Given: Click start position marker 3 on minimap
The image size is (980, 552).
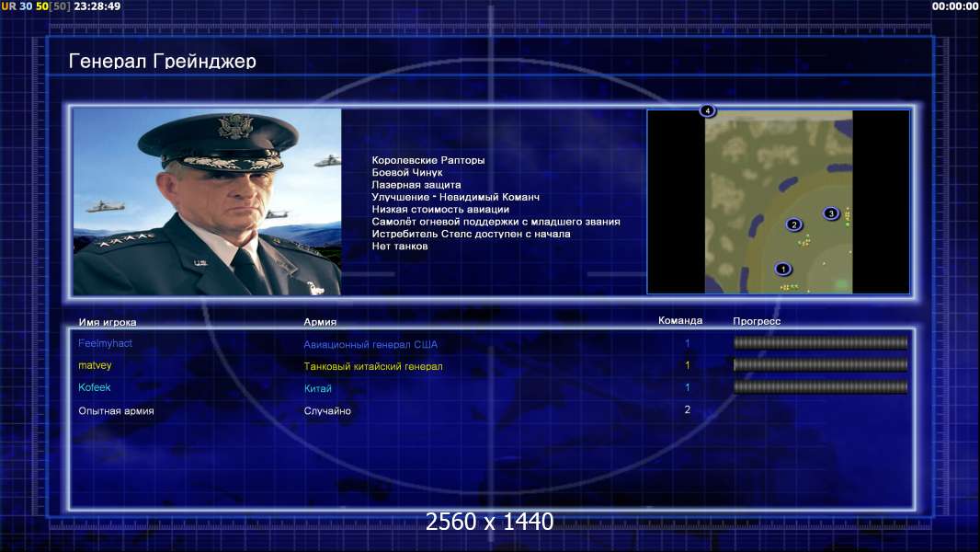Looking at the screenshot, I should click(831, 213).
